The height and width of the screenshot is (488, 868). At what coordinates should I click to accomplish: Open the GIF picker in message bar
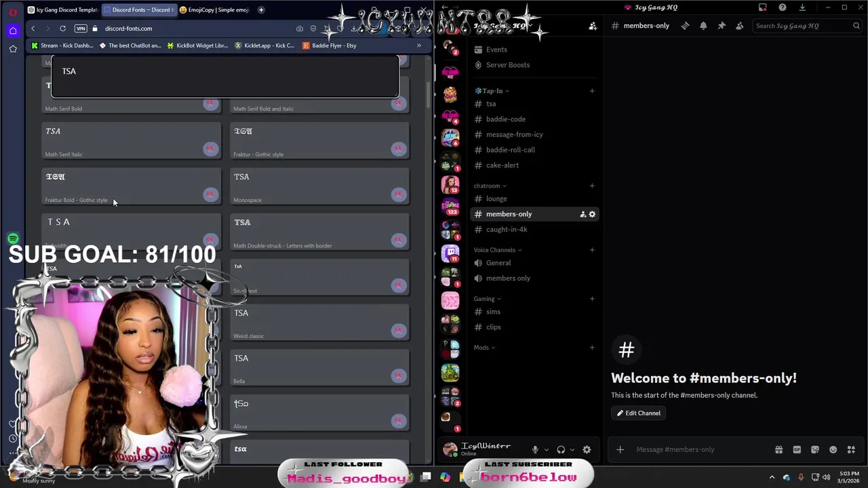click(797, 449)
